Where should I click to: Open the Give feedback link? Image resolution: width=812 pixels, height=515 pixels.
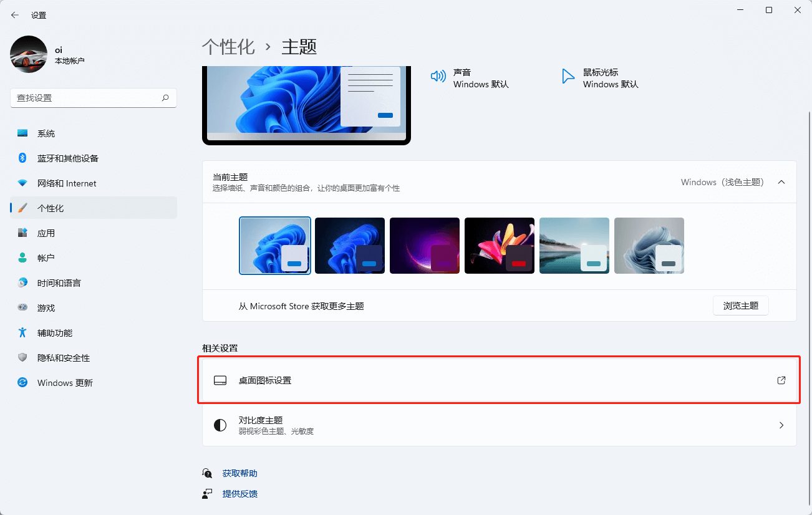coord(240,493)
